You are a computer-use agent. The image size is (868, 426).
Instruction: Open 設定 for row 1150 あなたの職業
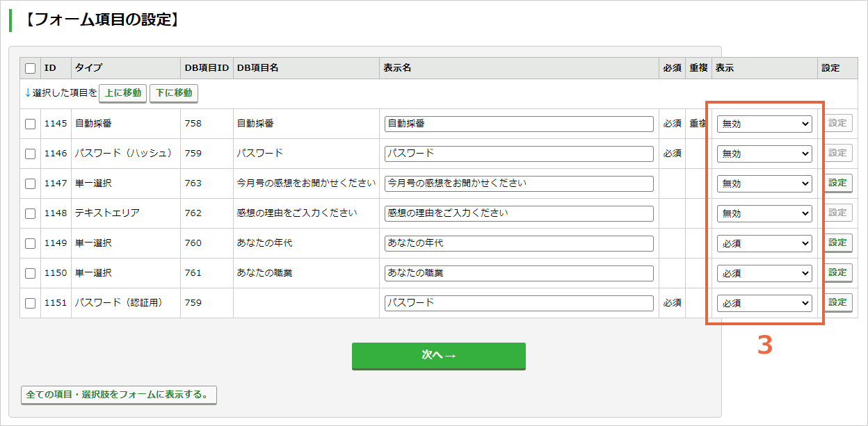coord(838,273)
